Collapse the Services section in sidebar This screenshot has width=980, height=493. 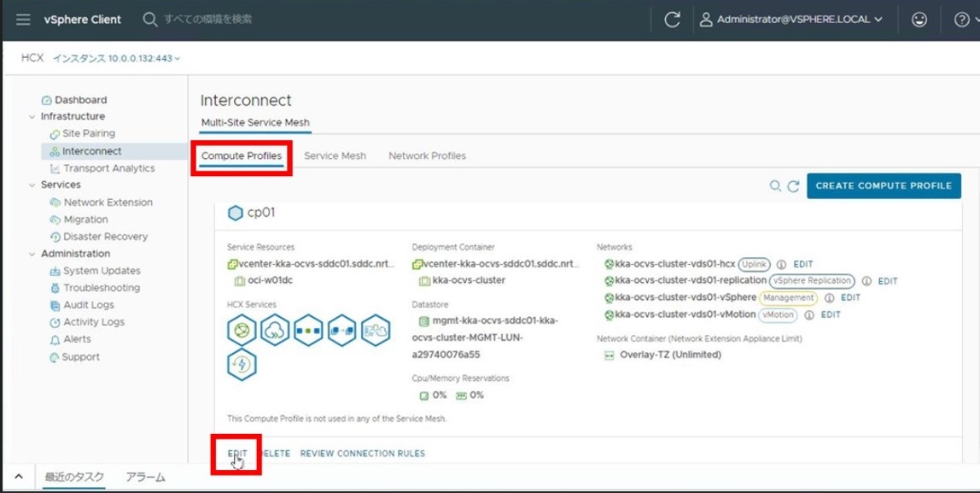coord(32,185)
